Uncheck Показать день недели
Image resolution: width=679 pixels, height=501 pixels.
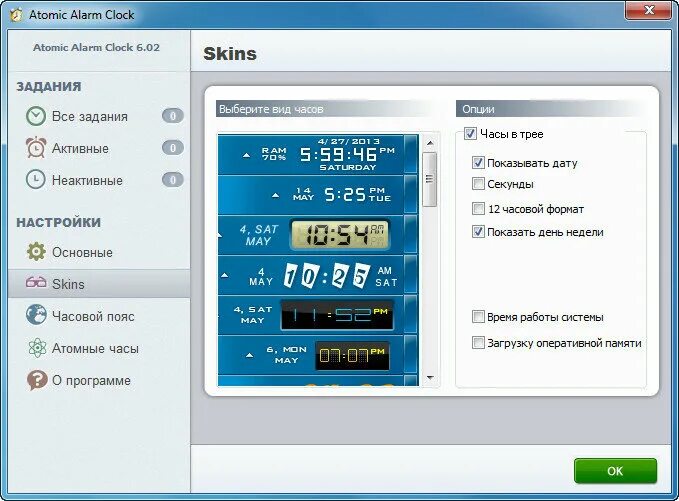(x=478, y=232)
